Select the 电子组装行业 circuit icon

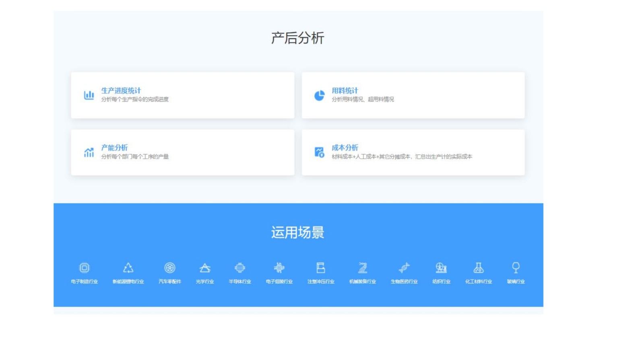coord(279,268)
